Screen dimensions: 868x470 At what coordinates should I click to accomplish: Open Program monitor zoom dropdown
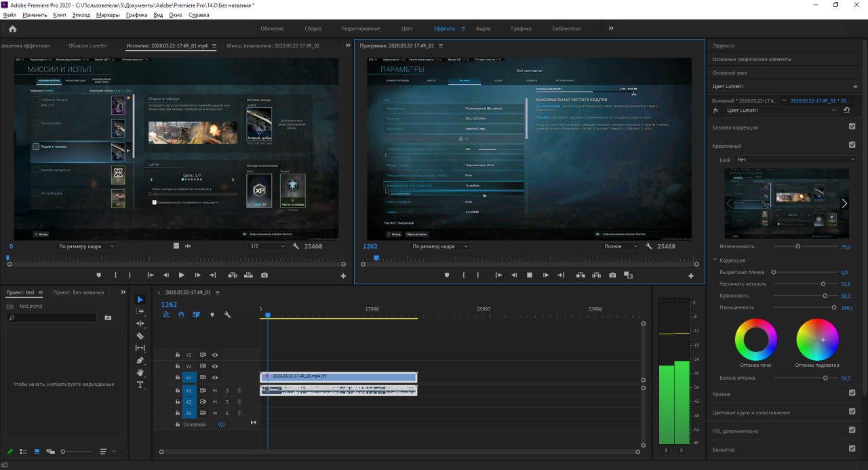pos(439,246)
